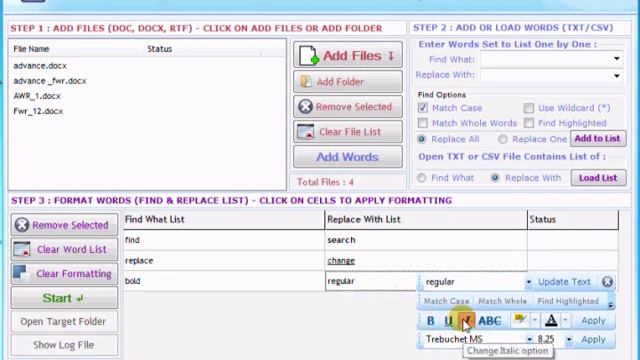Click Remove Selected in Step 3
Screen dimensions: 640x360
pos(64,224)
